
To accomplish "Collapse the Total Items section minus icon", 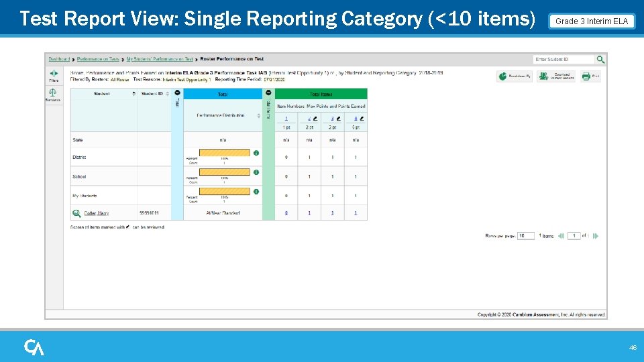I will [x=268, y=93].
